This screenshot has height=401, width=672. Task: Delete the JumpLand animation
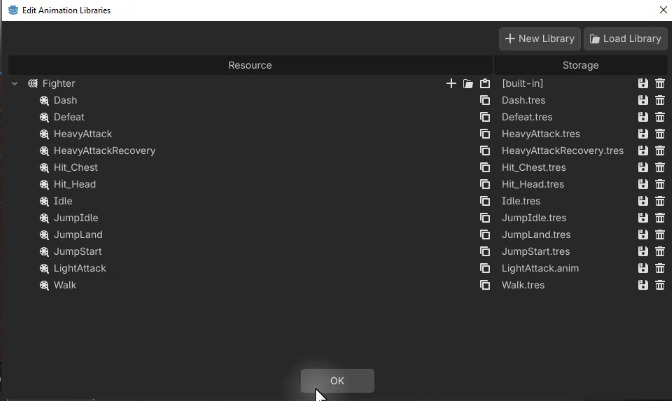coord(660,235)
